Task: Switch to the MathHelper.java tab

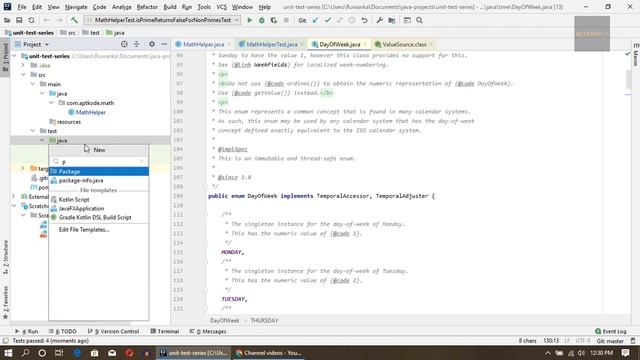Action: pyautogui.click(x=203, y=44)
